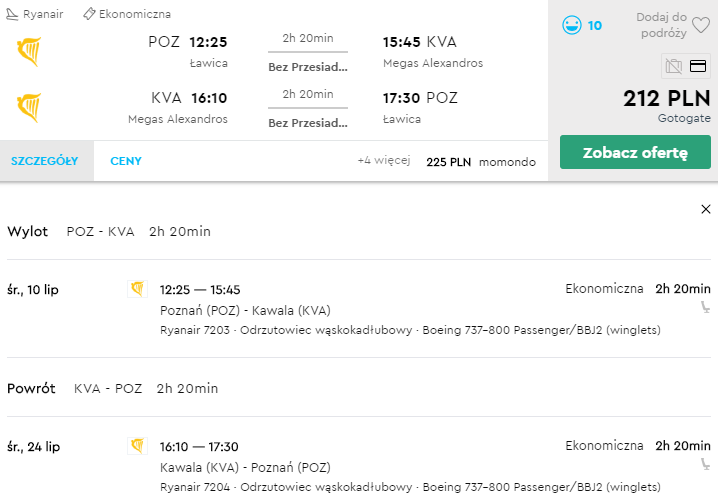This screenshot has height=502, width=718.
Task: Switch to the CENY tab
Action: 126,161
